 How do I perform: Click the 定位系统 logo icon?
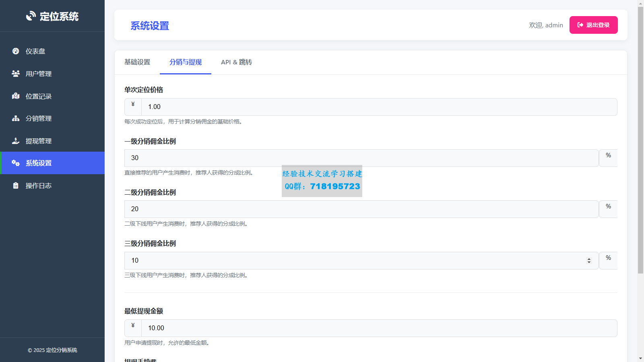click(x=31, y=16)
